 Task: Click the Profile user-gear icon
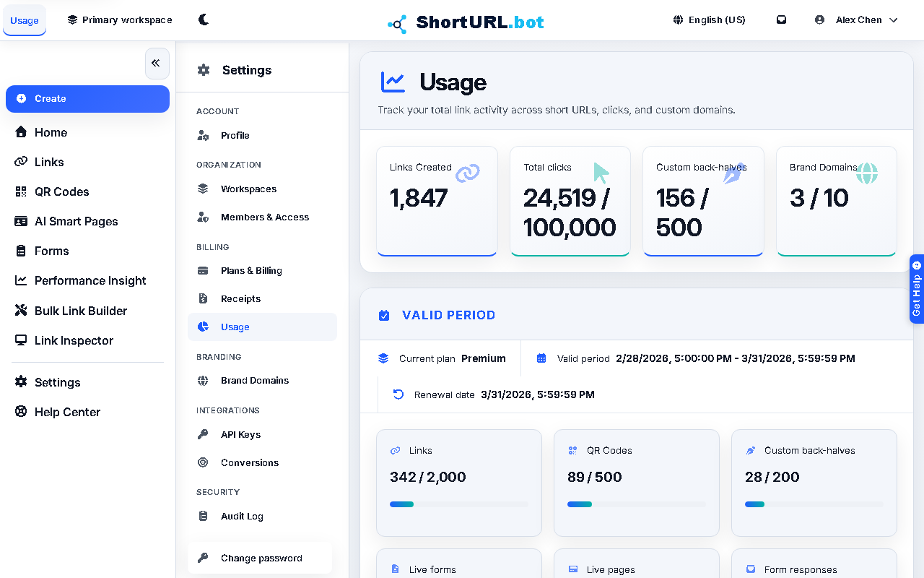(x=204, y=136)
